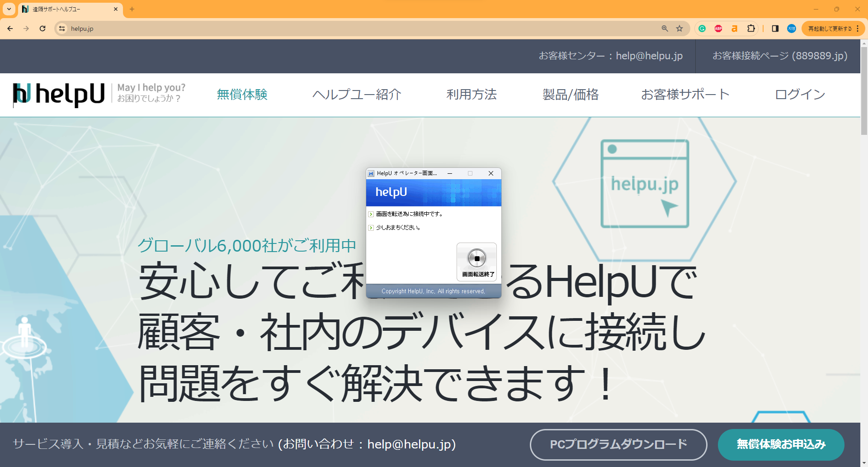Open a new browser tab
Viewport: 868px width, 467px height.
point(132,9)
